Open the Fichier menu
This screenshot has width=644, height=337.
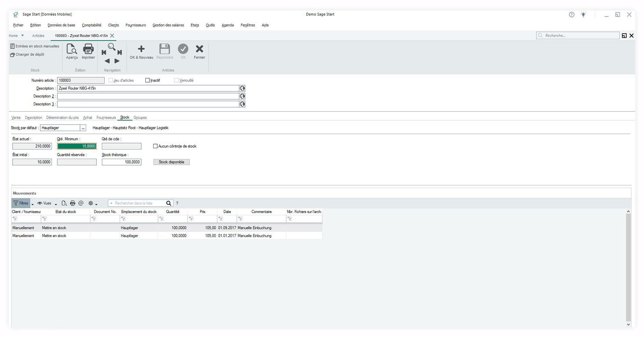(18, 25)
